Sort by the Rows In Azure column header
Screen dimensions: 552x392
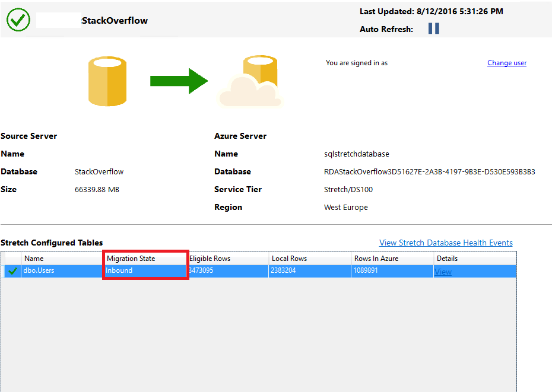(x=392, y=259)
